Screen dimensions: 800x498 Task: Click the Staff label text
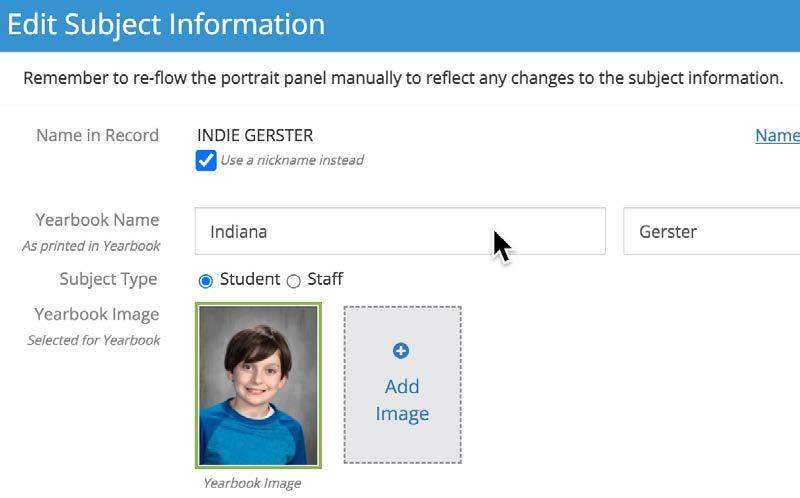(325, 279)
